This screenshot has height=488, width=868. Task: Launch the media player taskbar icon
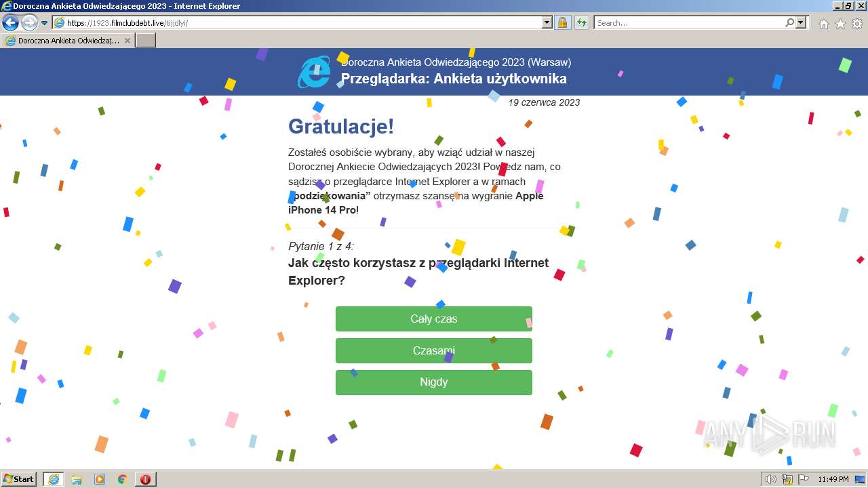tap(100, 479)
